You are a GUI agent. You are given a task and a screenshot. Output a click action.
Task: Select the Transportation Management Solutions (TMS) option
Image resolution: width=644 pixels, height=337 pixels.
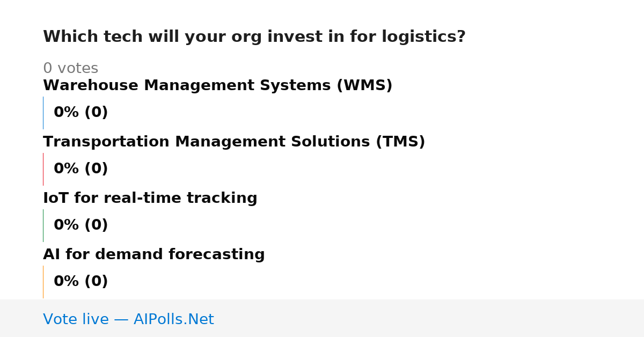pyautogui.click(x=234, y=142)
